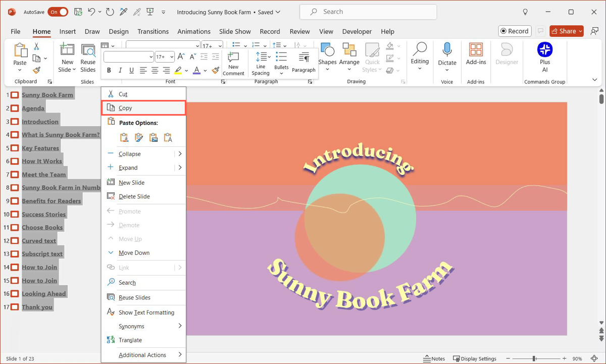Image resolution: width=606 pixels, height=364 pixels.
Task: Toggle Italic in the mini toolbar
Action: click(x=120, y=70)
